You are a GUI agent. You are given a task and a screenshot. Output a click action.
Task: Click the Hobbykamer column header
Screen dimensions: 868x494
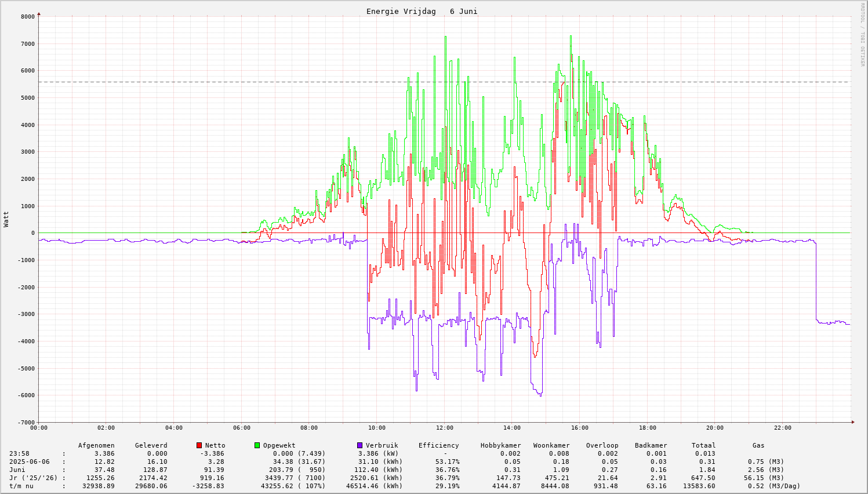coord(500,445)
